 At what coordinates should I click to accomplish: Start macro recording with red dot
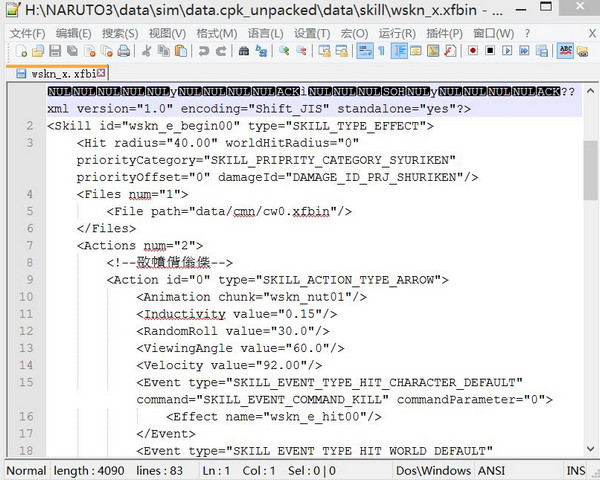point(473,51)
